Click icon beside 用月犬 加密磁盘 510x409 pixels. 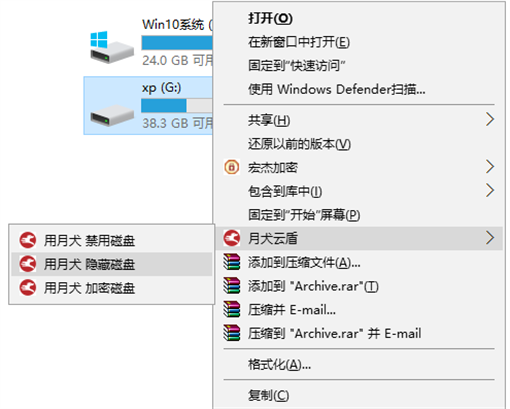point(27,288)
